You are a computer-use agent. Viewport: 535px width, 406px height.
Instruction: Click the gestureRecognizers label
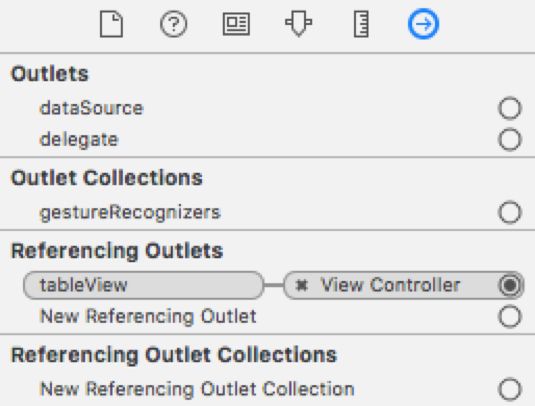[x=130, y=213]
